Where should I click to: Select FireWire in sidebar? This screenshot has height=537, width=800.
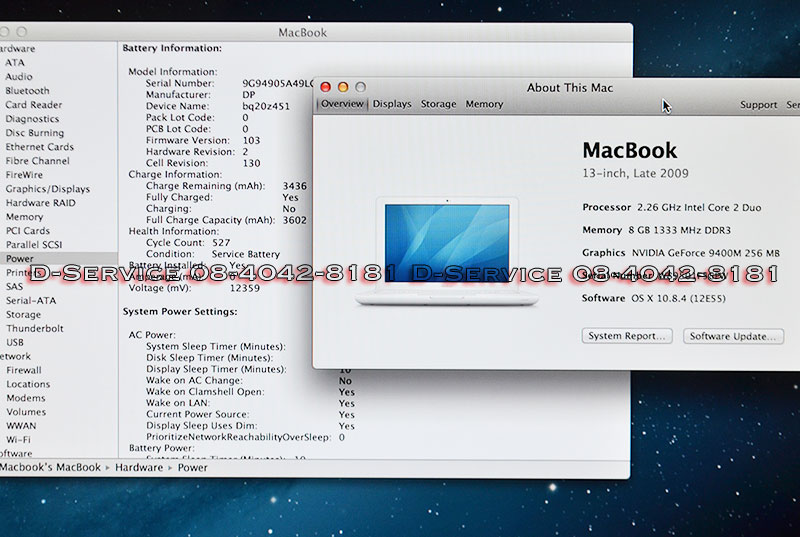pyautogui.click(x=24, y=175)
